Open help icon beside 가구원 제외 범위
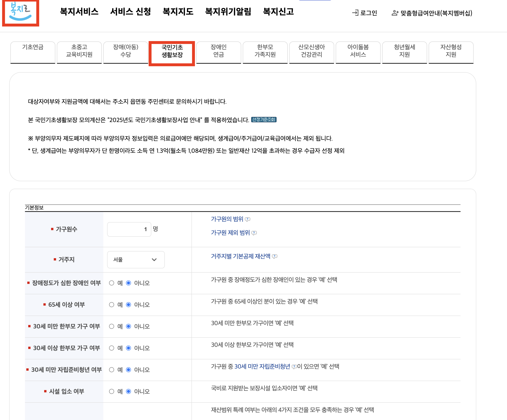This screenshot has height=420, width=507. click(254, 233)
